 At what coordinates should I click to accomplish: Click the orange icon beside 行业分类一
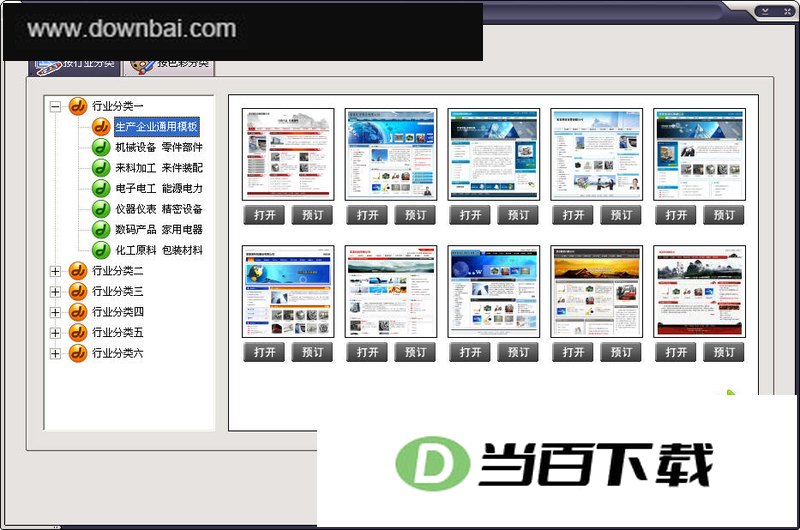78,106
